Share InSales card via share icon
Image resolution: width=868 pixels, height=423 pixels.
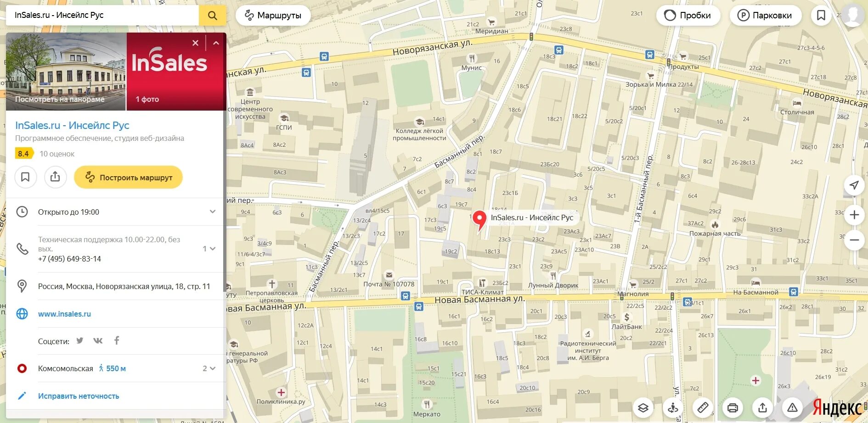click(x=55, y=177)
